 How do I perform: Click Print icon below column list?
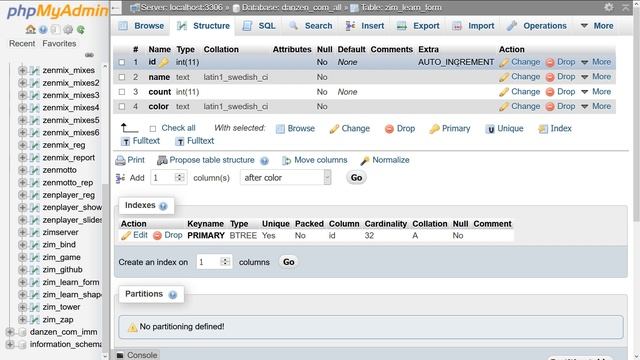click(x=120, y=160)
